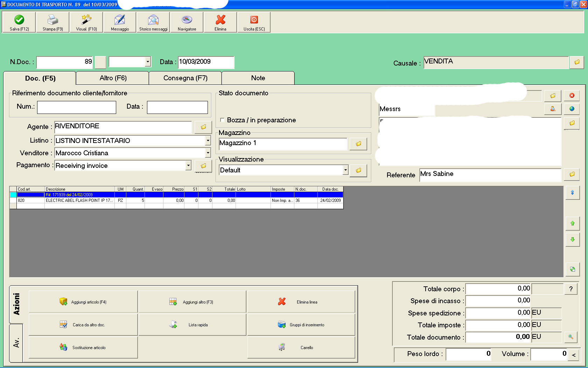Go to Consegna (F7) tab
Viewport: 588px width, 368px height.
click(x=185, y=78)
